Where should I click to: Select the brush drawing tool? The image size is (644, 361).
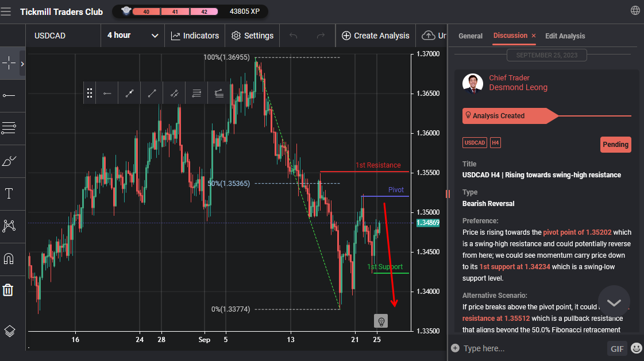pyautogui.click(x=9, y=161)
